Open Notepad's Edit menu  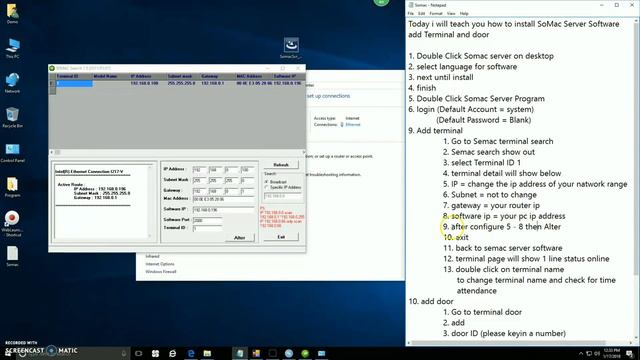(x=422, y=13)
